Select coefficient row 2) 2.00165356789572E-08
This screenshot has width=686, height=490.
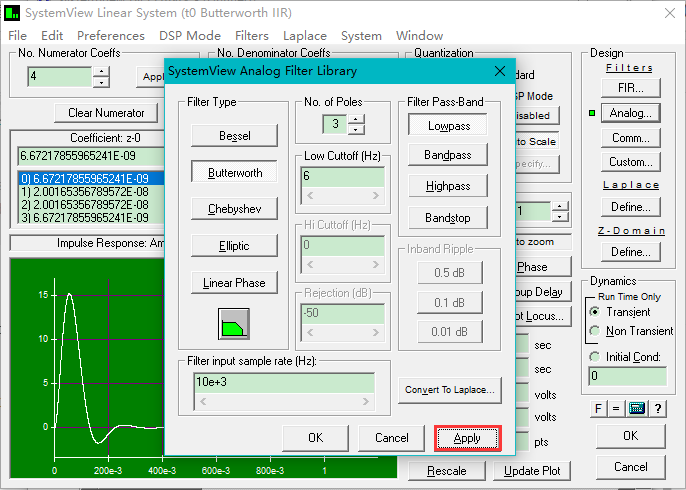[91, 205]
